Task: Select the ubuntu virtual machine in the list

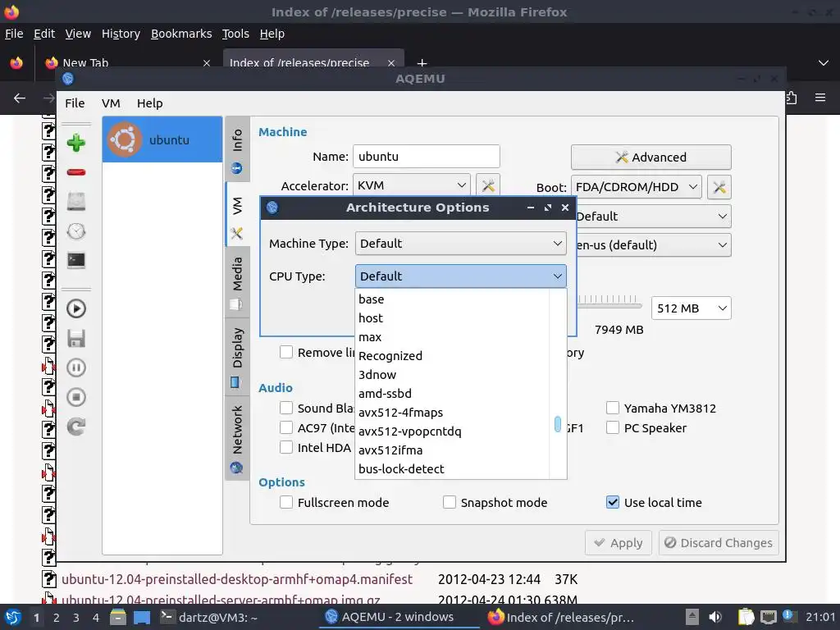Action: [x=162, y=139]
